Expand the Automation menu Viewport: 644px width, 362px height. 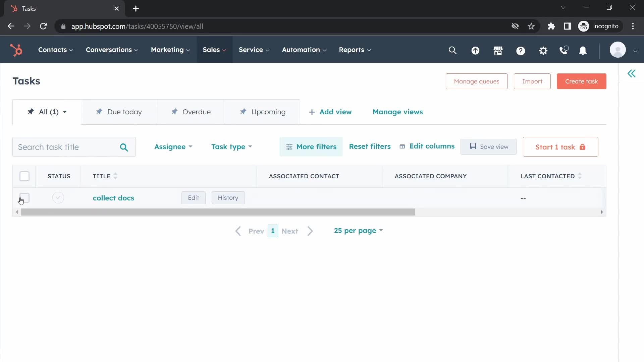coord(304,50)
